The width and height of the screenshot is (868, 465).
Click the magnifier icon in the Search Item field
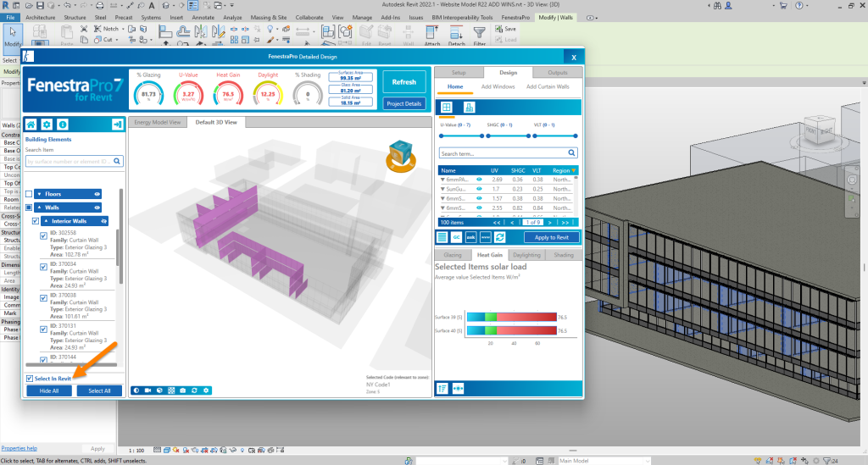[x=117, y=162]
